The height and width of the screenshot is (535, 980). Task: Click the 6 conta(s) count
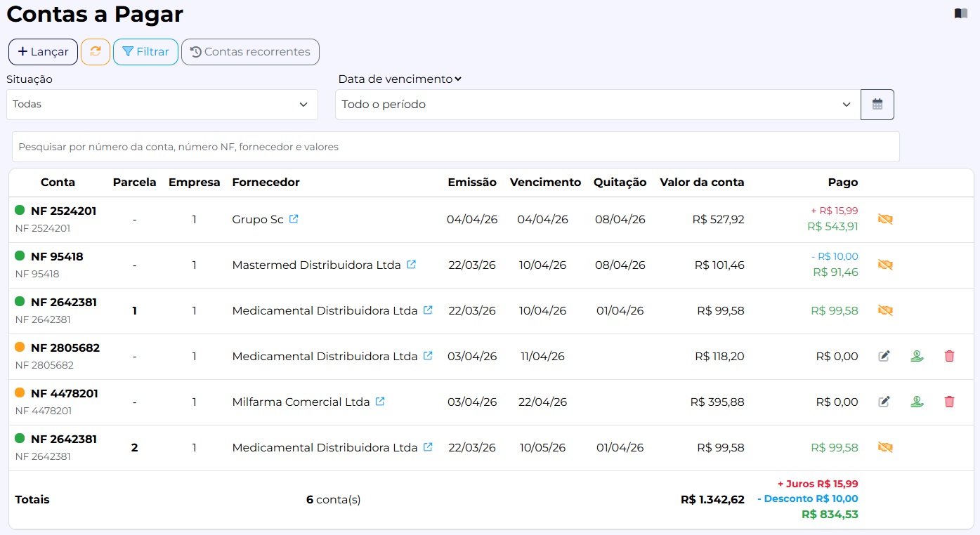(333, 500)
